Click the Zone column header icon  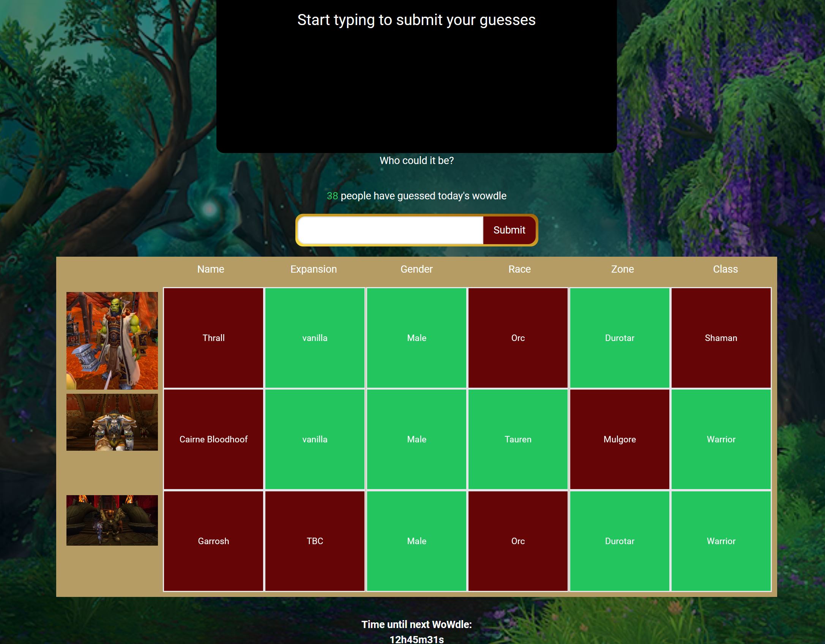622,269
